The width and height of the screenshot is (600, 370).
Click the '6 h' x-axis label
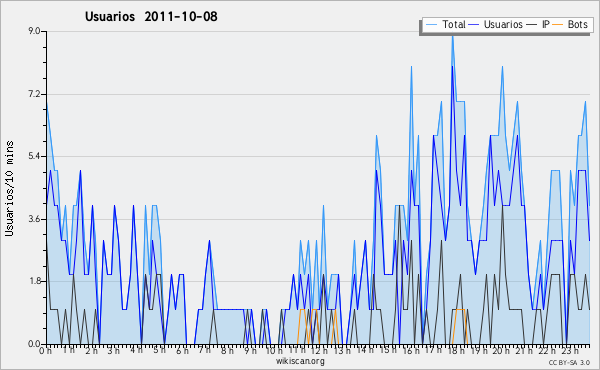point(183,350)
